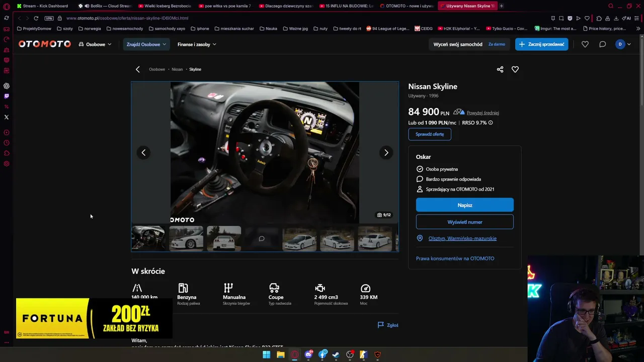Switch to the Wielki Iceberg Bezrobocia tab
644x362 pixels.
tap(164, 6)
